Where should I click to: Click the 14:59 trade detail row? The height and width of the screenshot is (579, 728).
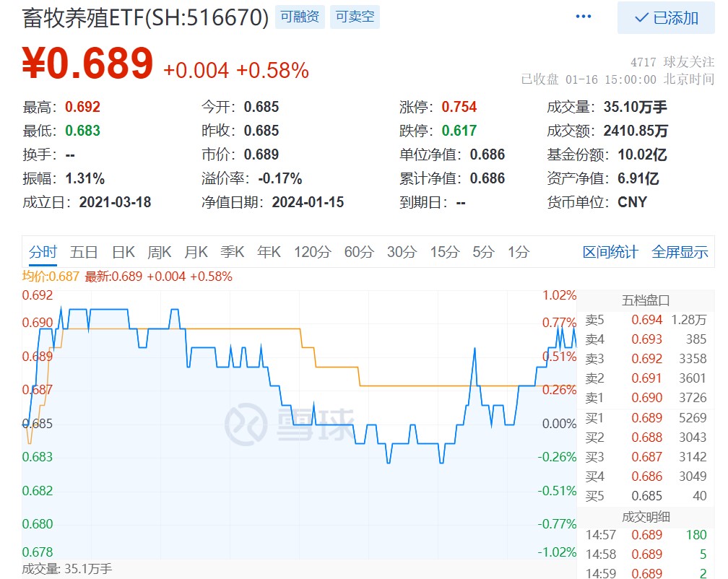[x=646, y=573]
